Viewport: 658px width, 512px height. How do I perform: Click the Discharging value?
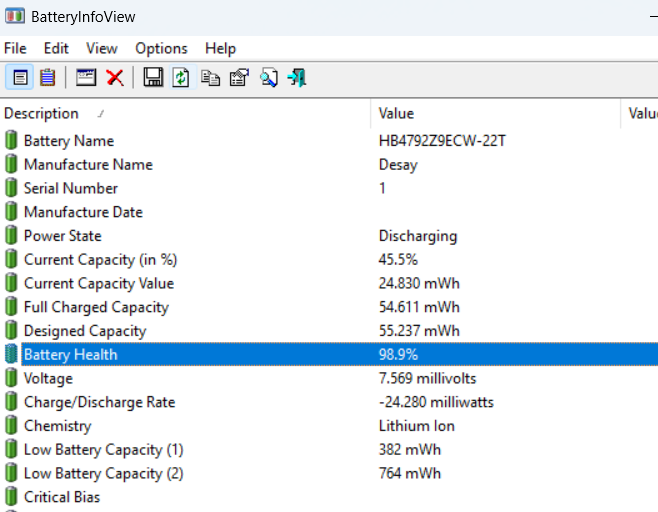pos(418,236)
